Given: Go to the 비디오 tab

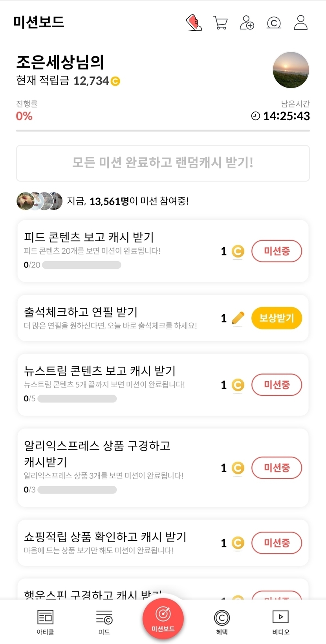Looking at the screenshot, I should 280,622.
